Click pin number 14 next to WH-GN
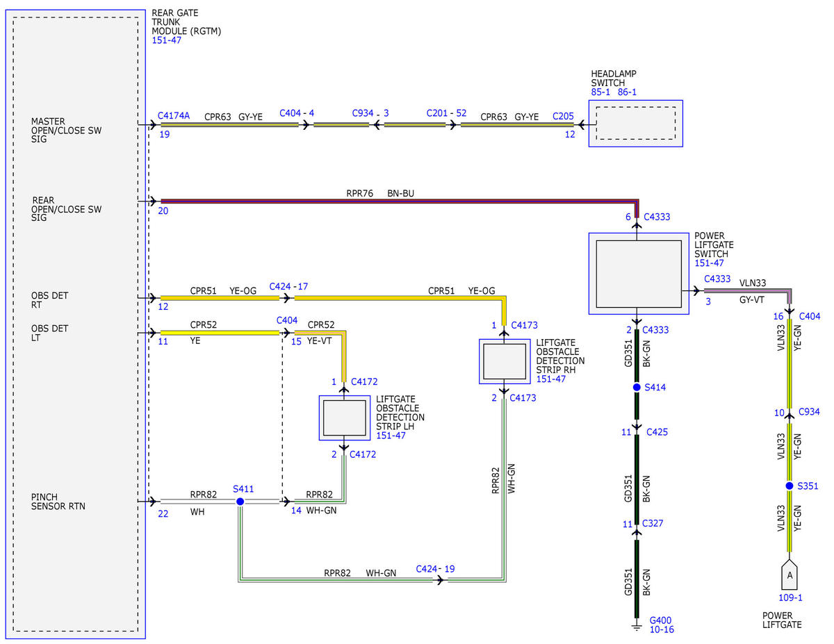834x644 pixels. click(x=296, y=511)
